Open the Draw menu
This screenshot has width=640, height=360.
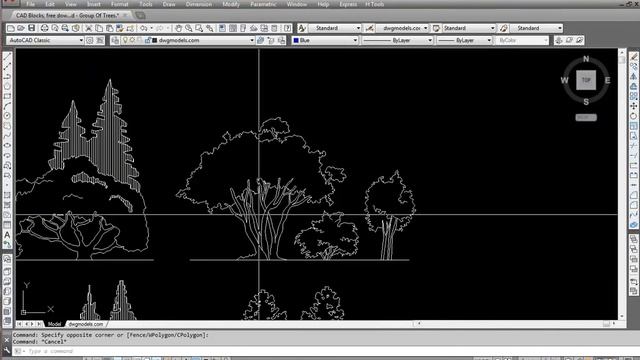169,4
